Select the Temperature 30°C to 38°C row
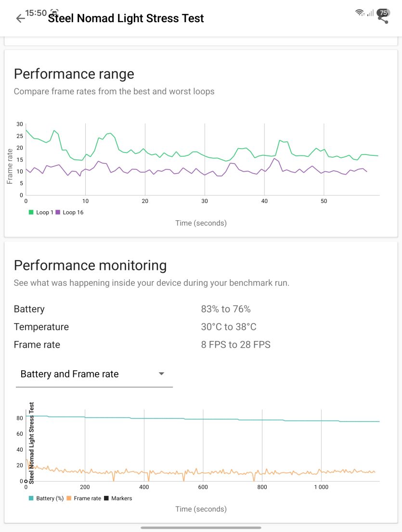Image resolution: width=402 pixels, height=532 pixels. pyautogui.click(x=201, y=327)
